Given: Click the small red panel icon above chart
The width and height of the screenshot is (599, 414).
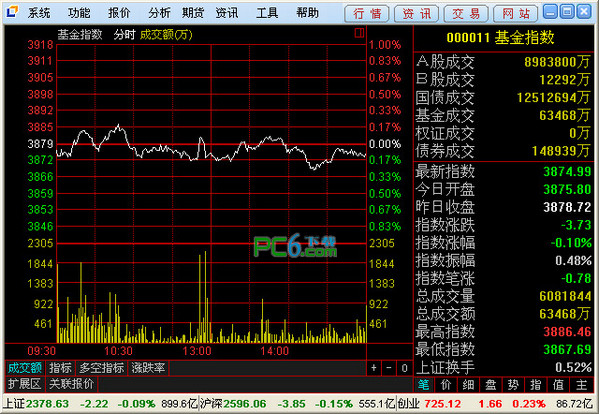Looking at the screenshot, I should coord(359,33).
